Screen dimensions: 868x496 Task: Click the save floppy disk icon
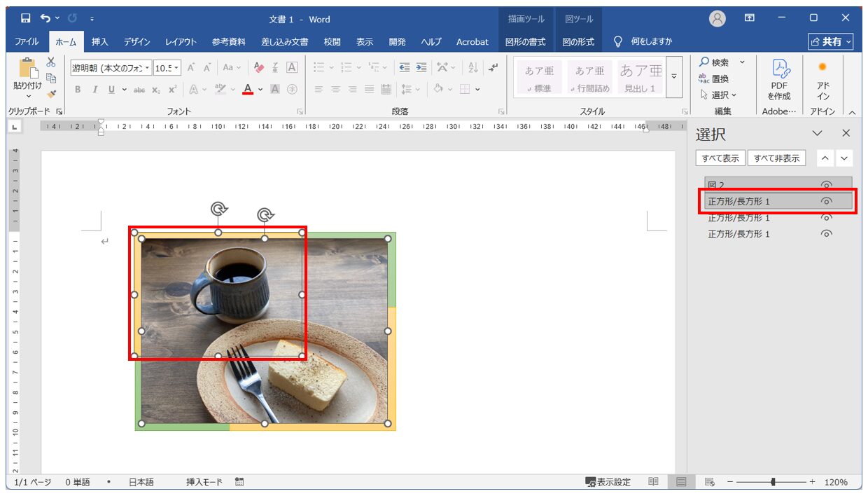tap(25, 18)
